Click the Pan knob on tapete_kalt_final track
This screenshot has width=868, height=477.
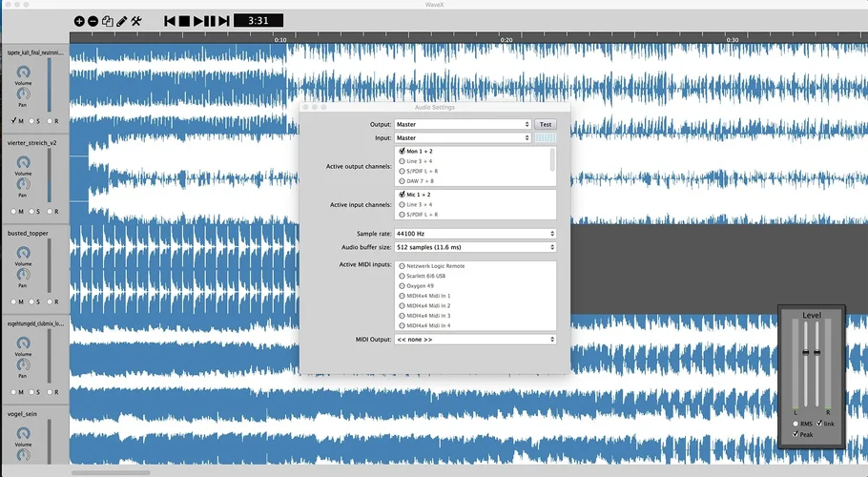23,93
